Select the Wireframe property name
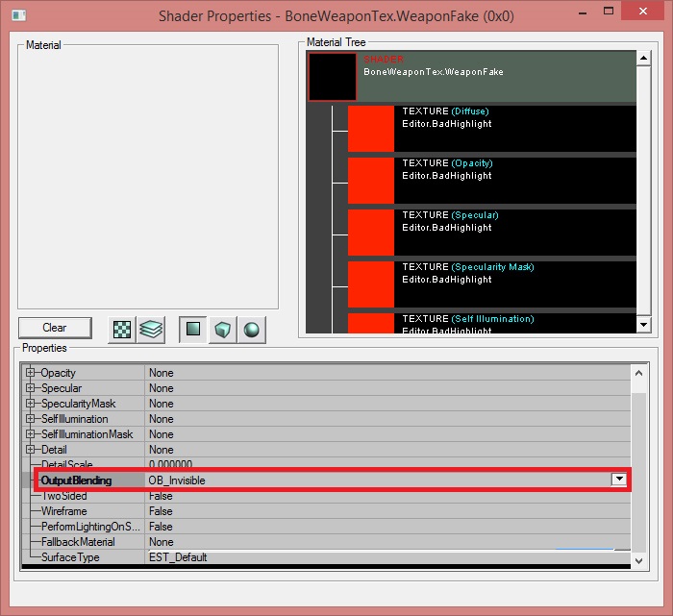Screen dimensions: 673x616 (x=64, y=511)
